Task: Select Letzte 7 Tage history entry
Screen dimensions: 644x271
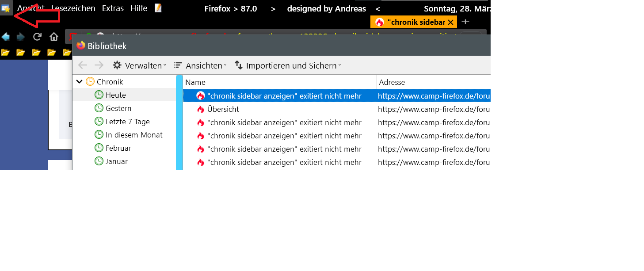Action: point(127,122)
